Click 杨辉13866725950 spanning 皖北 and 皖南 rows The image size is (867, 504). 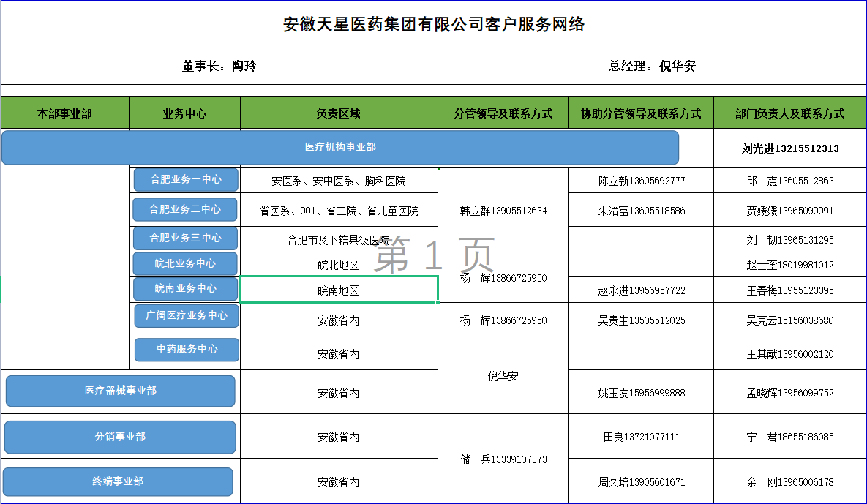pos(503,277)
